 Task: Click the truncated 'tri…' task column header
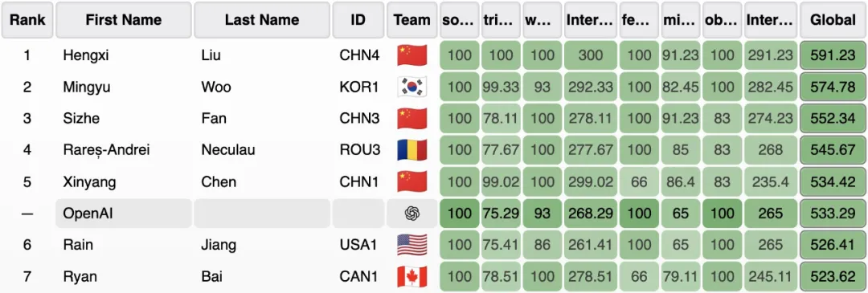[501, 20]
